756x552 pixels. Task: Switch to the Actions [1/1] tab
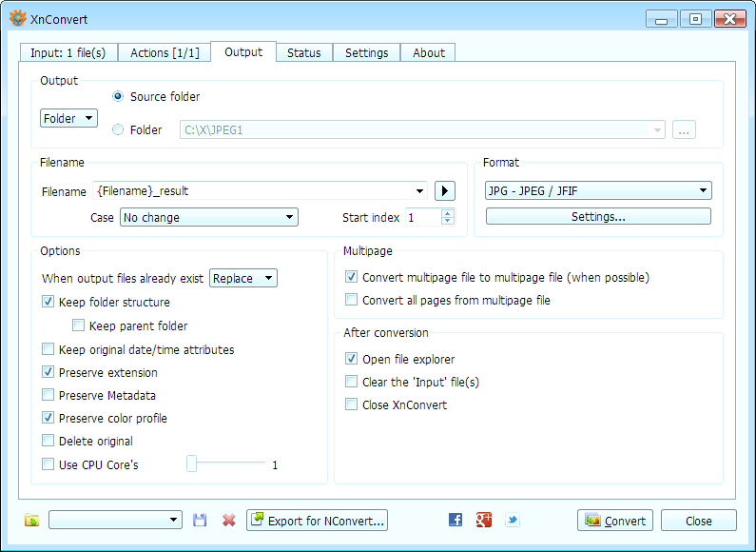pos(165,52)
